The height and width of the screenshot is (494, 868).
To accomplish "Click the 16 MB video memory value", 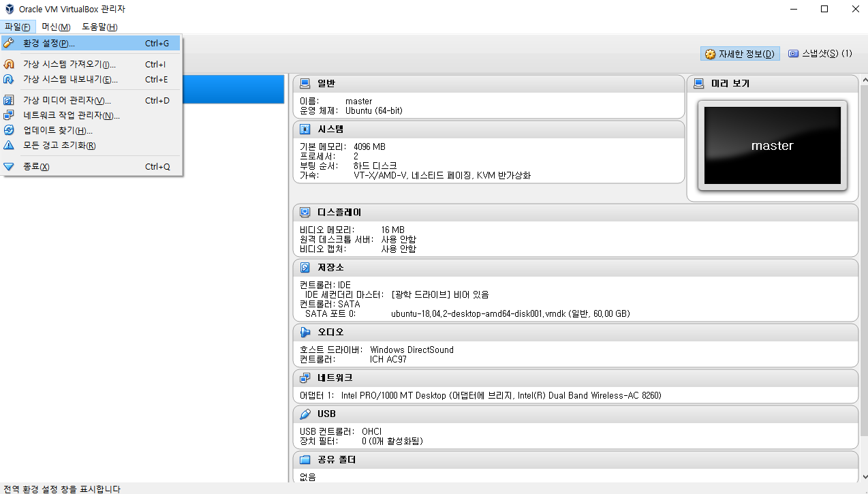I will click(392, 230).
